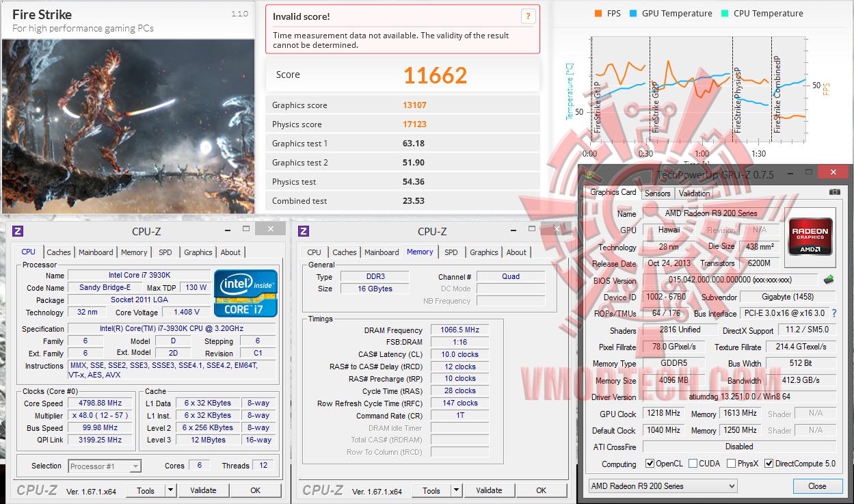Click the Z icon in the CPU-Z Memory window title bar

(x=304, y=231)
